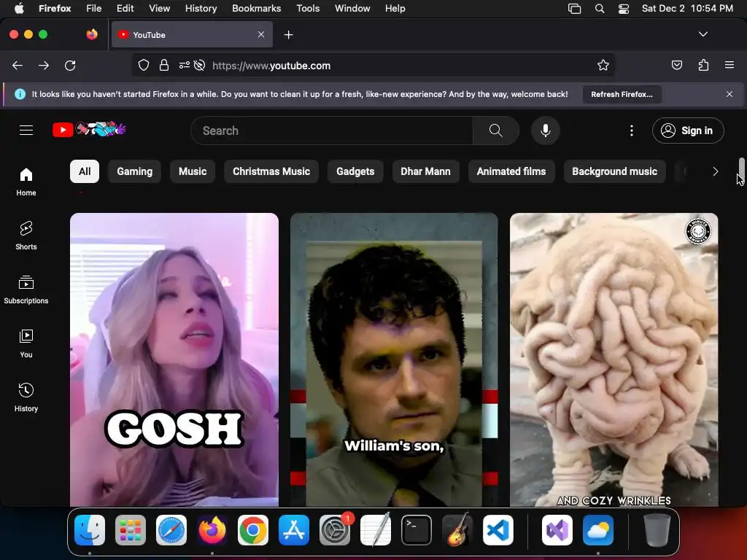Click the autoplay blocked icon
Image resolution: width=747 pixels, height=560 pixels.
(200, 65)
